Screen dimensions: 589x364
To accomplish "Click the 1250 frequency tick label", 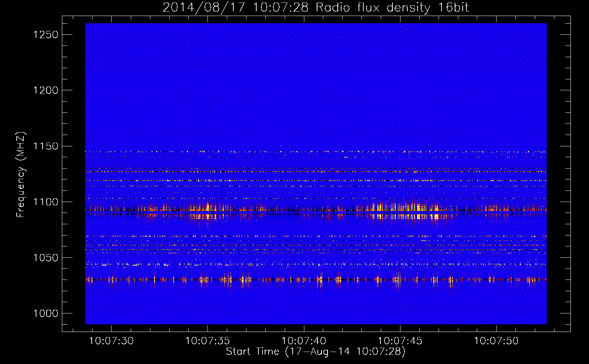I will point(46,35).
